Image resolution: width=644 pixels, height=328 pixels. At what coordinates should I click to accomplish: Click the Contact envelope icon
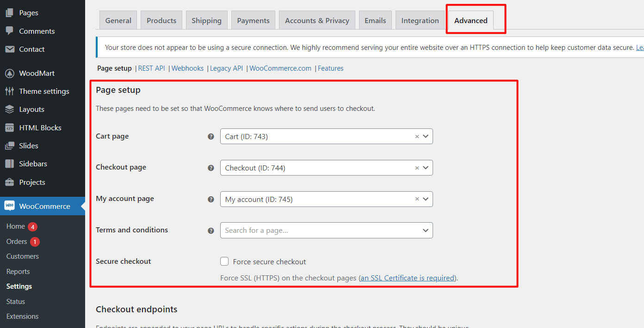coord(10,49)
